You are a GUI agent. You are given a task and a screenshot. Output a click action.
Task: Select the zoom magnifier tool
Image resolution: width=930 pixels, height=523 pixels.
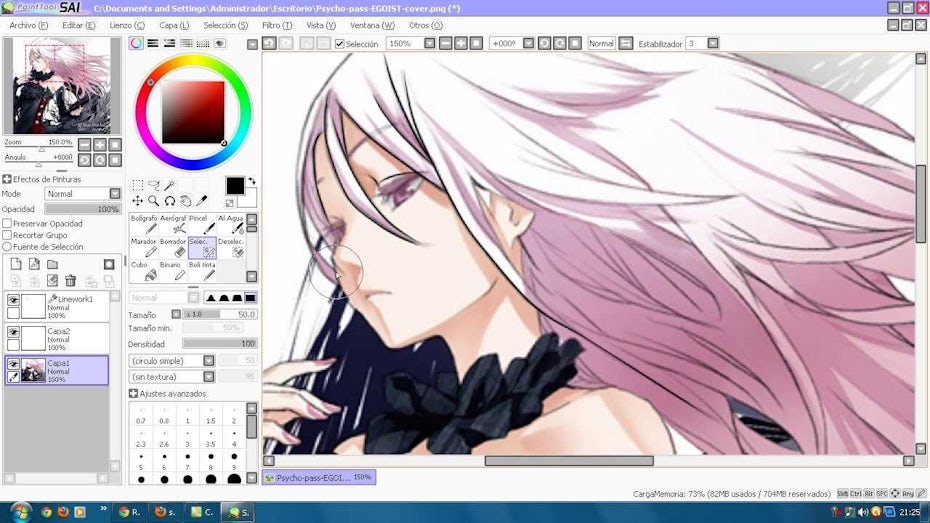(153, 201)
